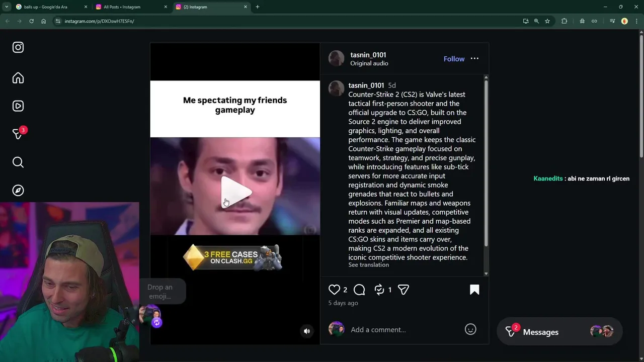The image size is (644, 362).
Task: Open tasnin_0101 profile from post header
Action: (x=368, y=55)
